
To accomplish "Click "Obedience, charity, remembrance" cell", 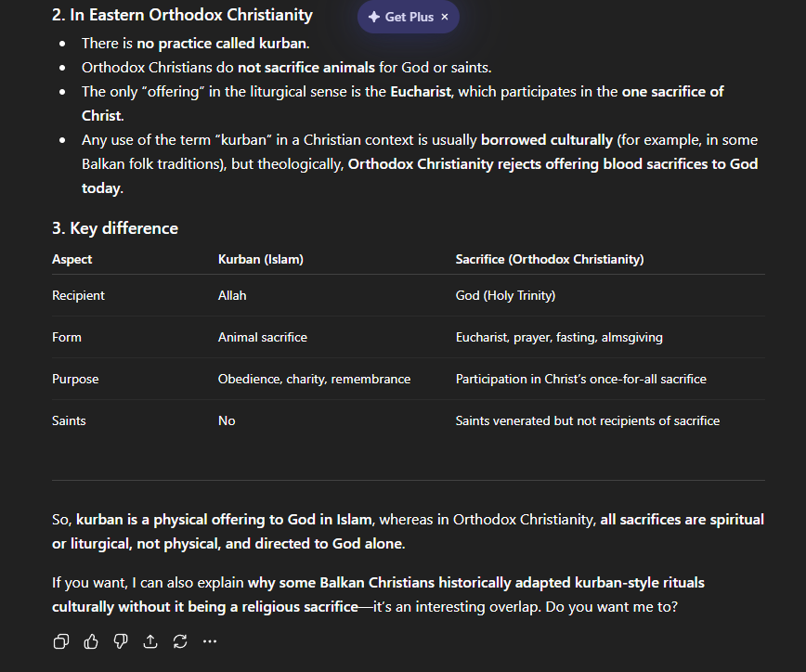I will pyautogui.click(x=314, y=379).
